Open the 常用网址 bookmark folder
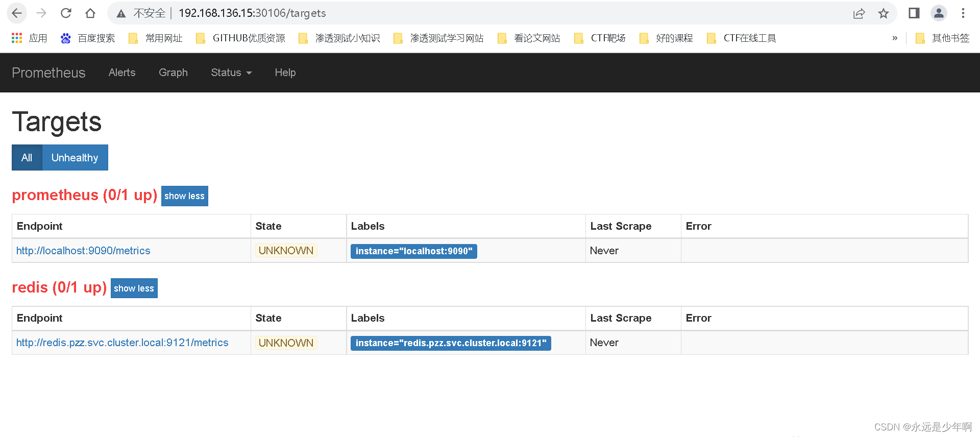This screenshot has height=437, width=980. click(x=155, y=38)
